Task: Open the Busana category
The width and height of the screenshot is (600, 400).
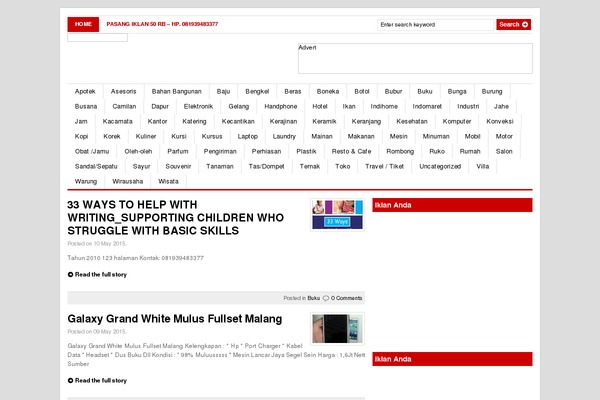Action: (x=86, y=106)
